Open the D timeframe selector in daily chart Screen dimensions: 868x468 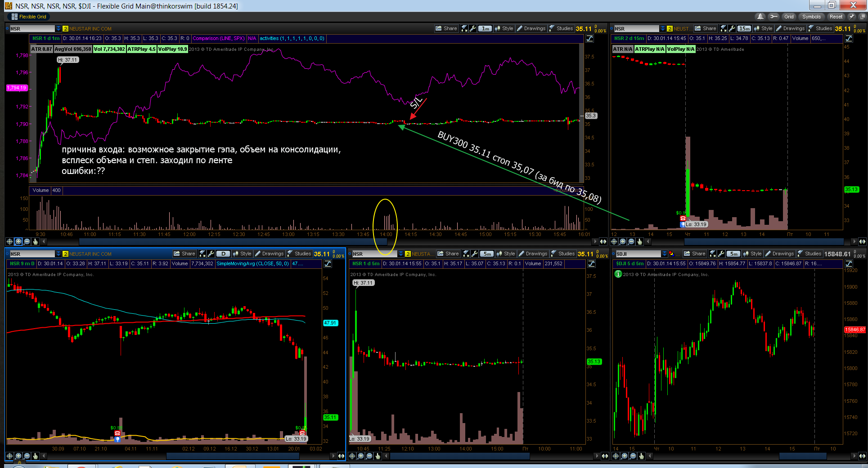coord(223,254)
